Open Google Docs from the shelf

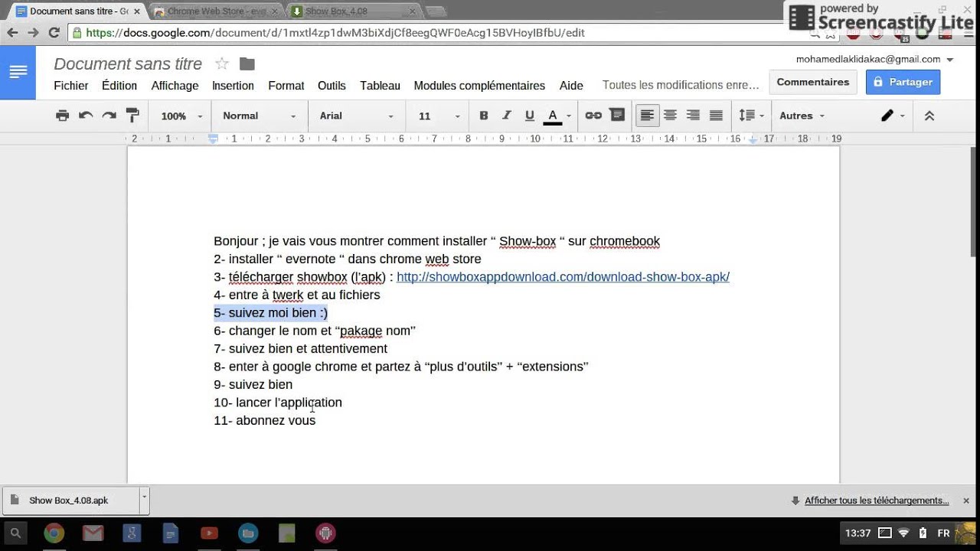[170, 533]
